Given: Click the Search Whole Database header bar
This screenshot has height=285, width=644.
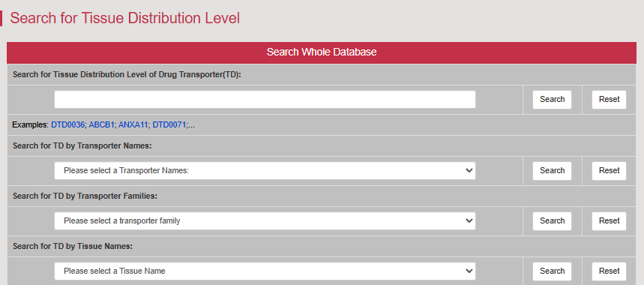Looking at the screenshot, I should click(x=322, y=52).
